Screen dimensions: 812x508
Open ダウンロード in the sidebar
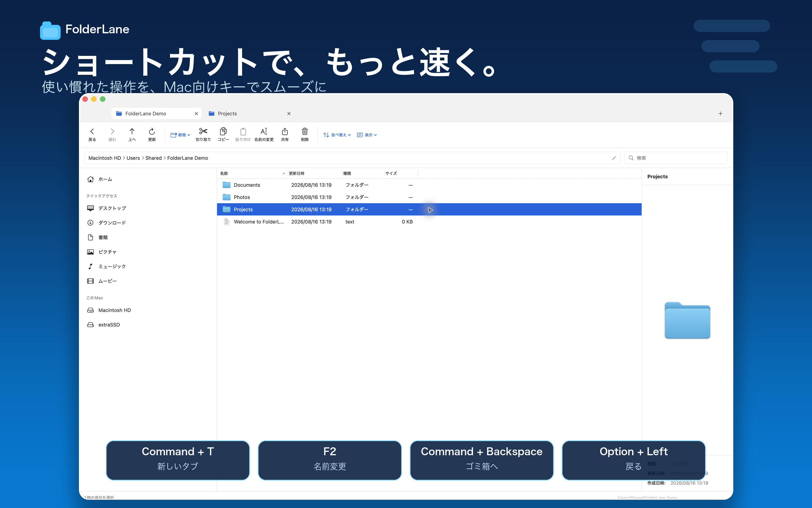point(107,223)
